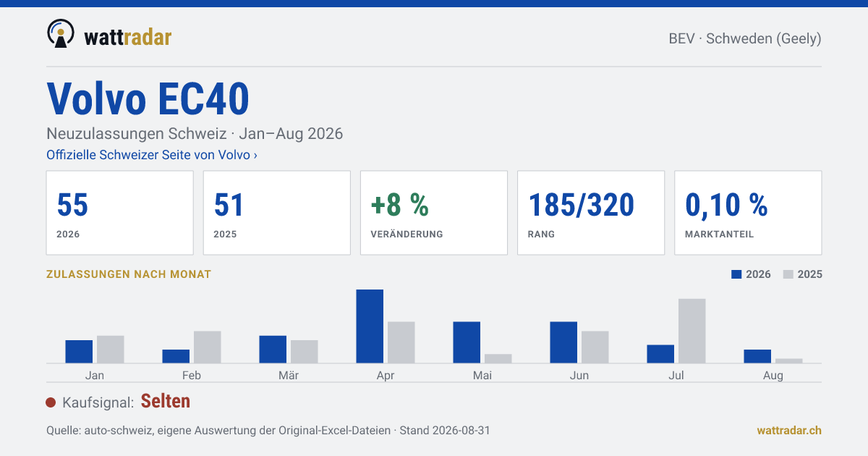Click the 2025 registrations card showing 51
The height and width of the screenshot is (456, 868).
pos(277,213)
